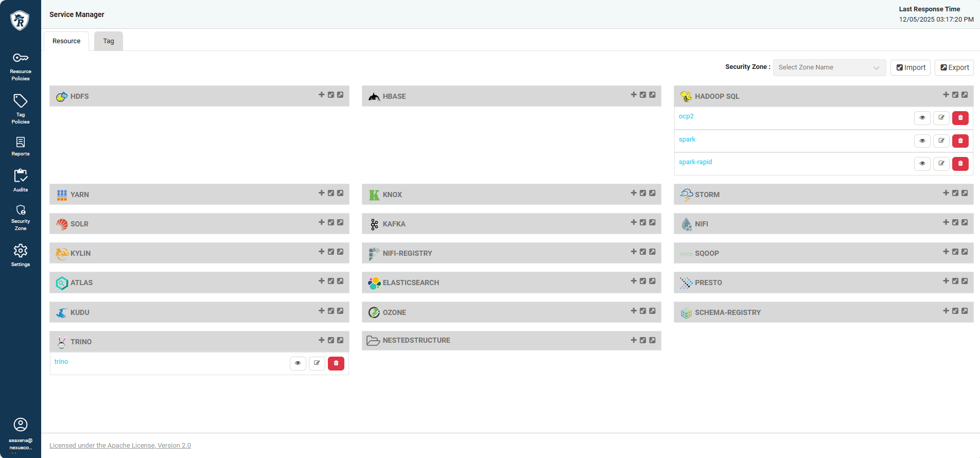Edit the trino service
The width and height of the screenshot is (980, 458).
tap(317, 363)
